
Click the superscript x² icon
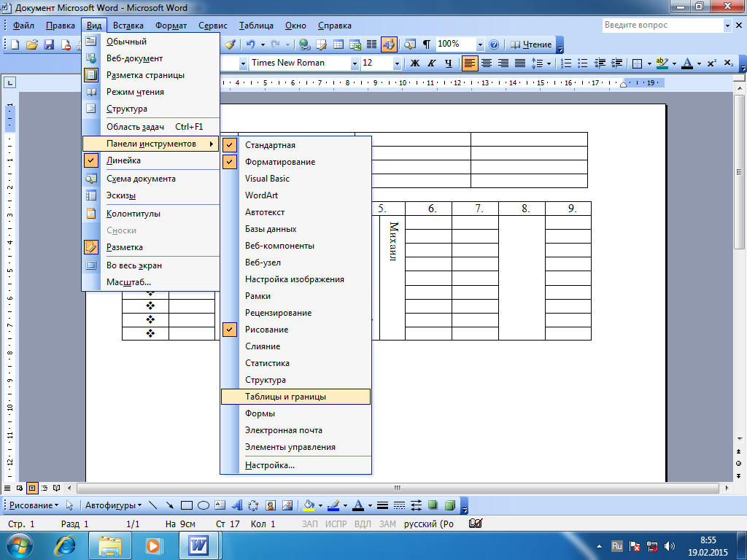712,63
